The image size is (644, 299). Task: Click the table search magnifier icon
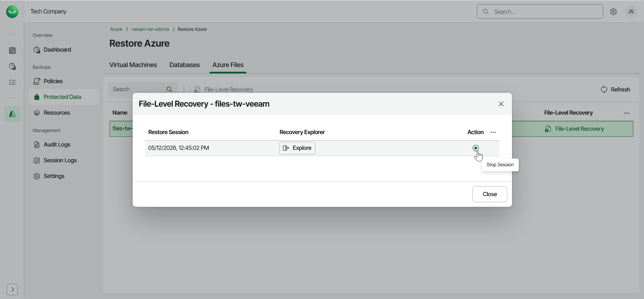click(x=169, y=89)
